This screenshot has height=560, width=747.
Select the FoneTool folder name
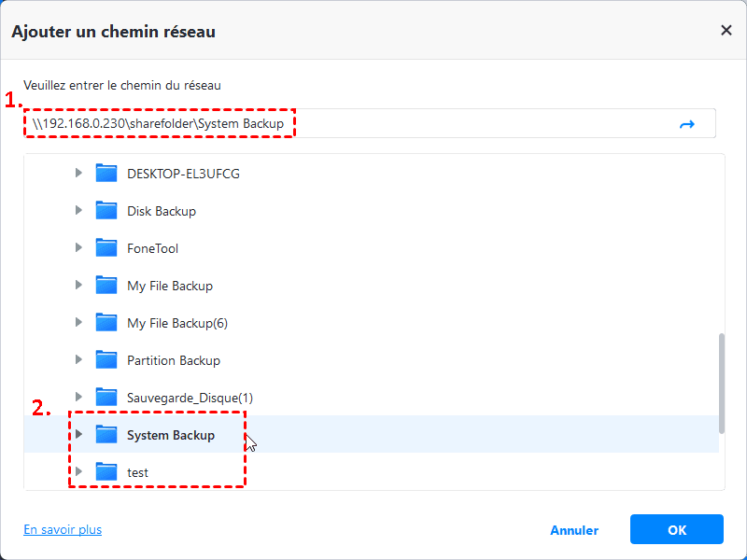(x=152, y=248)
